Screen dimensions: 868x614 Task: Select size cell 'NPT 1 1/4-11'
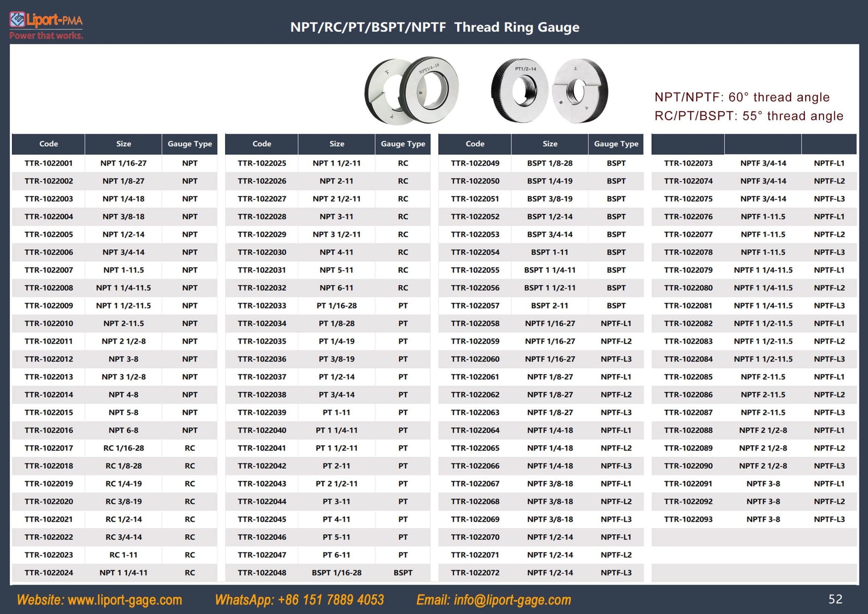(x=123, y=572)
